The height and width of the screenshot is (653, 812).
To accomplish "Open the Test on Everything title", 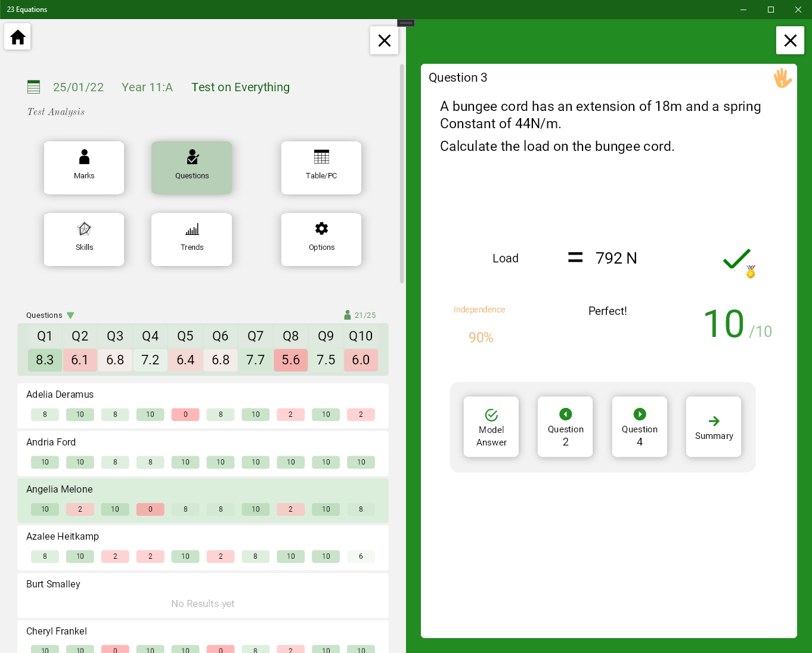I will click(240, 87).
